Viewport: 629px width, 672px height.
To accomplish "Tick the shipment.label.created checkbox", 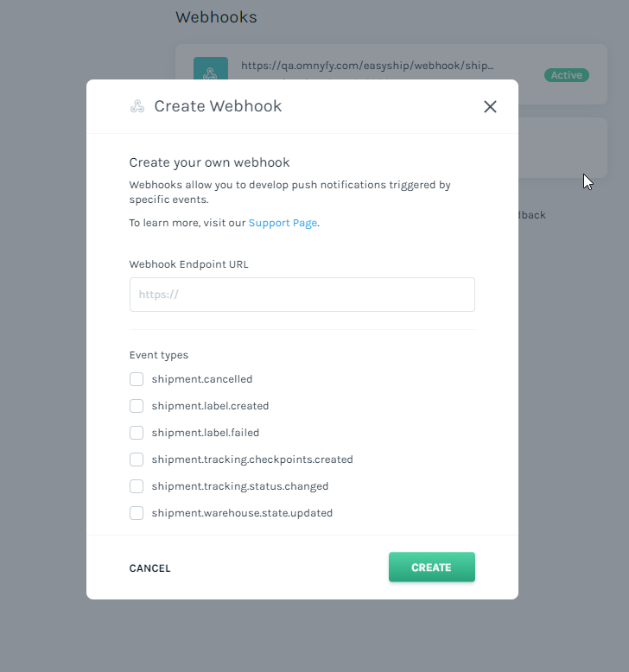I will pos(137,406).
